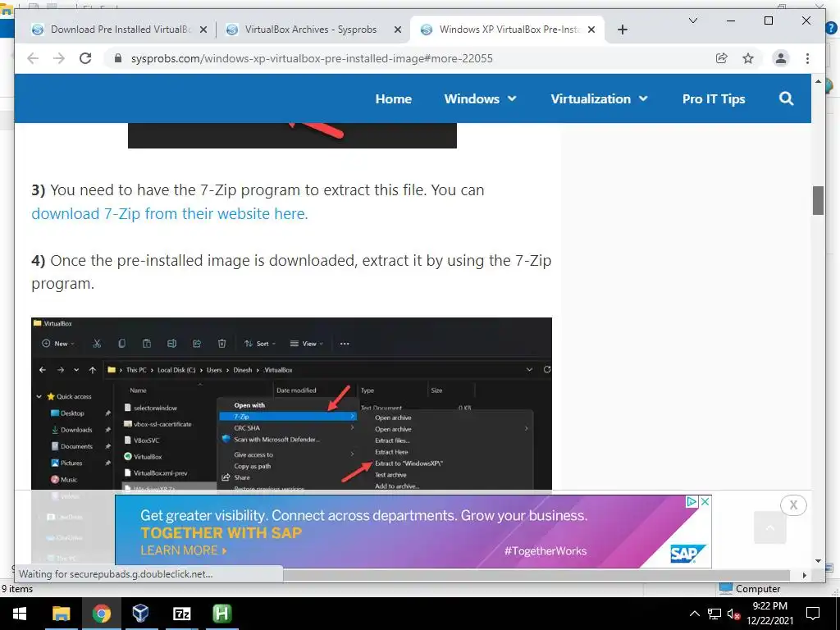Dismiss bottom banner with round X button
Image resolution: width=840 pixels, height=630 pixels.
793,504
